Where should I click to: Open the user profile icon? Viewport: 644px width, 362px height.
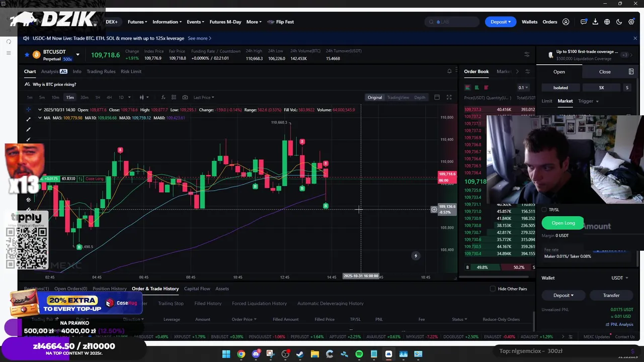(x=566, y=22)
